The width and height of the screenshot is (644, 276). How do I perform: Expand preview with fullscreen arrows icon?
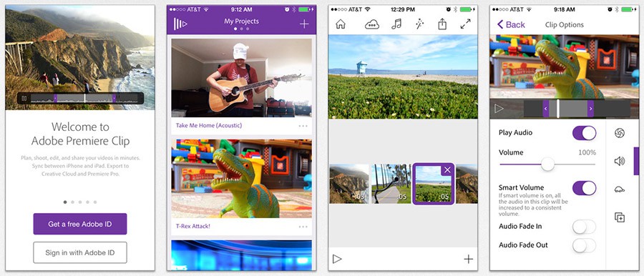(x=465, y=24)
